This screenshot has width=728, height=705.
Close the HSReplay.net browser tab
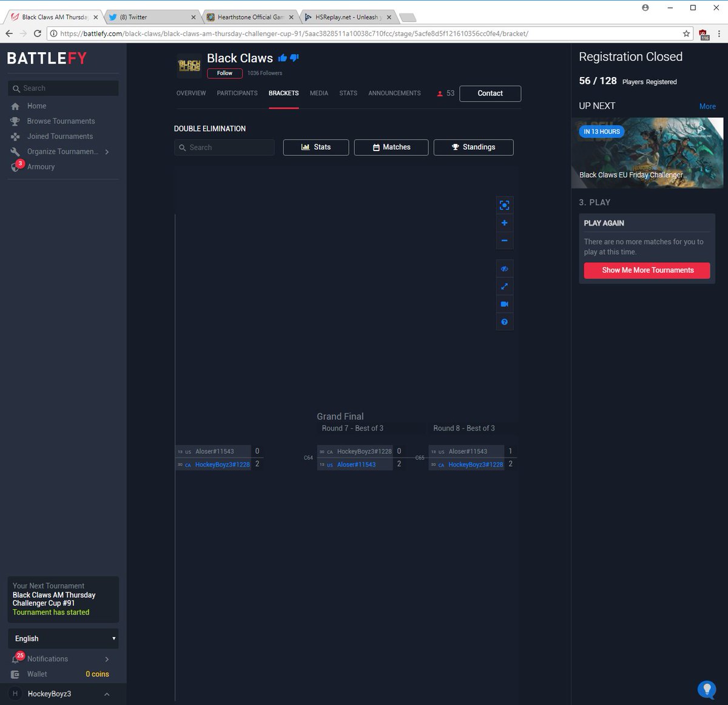[x=389, y=17]
